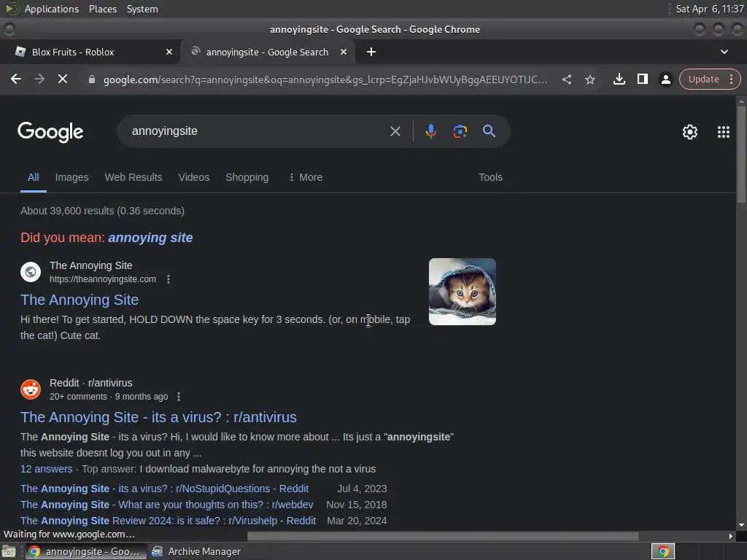Click the horizontal scrollbar right arrow

point(731,536)
